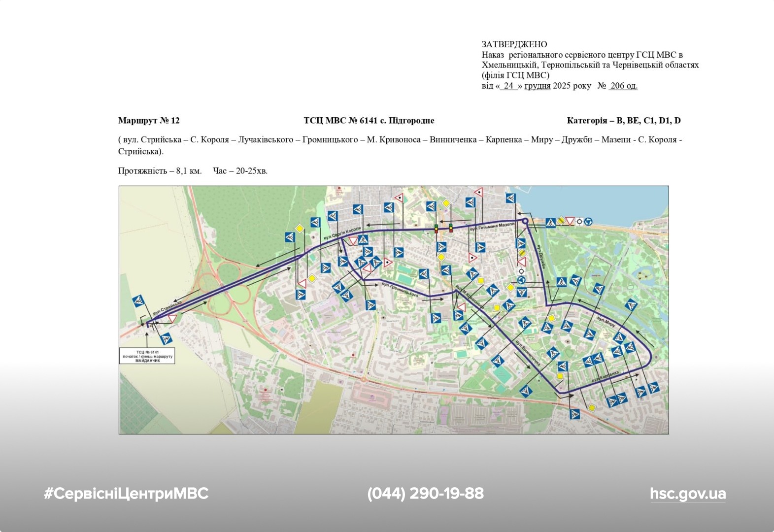
Task: Click the pedestrian crossing sign in the lakeside sign row
Action: pyautogui.click(x=550, y=223)
